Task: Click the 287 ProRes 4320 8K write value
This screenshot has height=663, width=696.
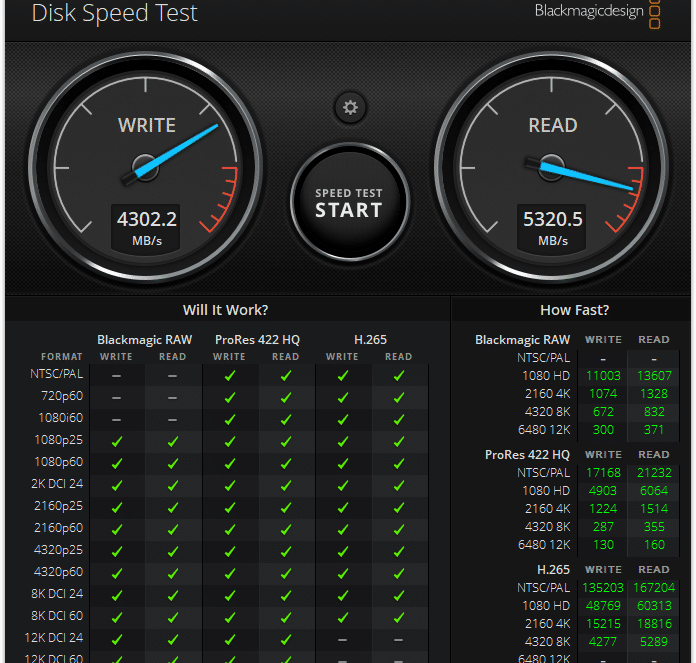Action: 603,527
